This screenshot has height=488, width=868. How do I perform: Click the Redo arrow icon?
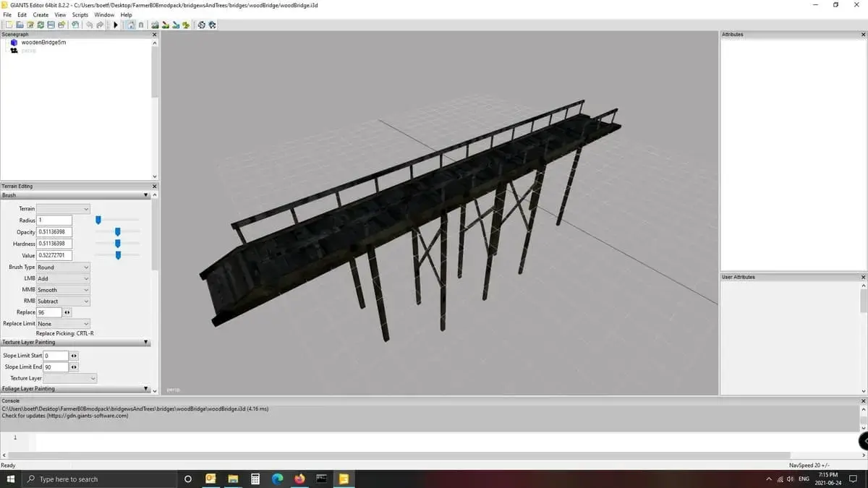tap(100, 25)
